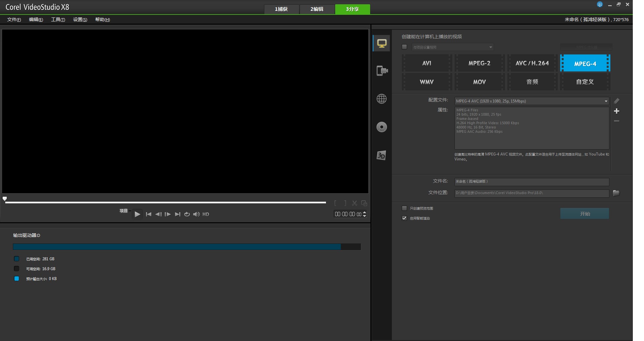Add a new profile with plus icon
Screen dimensions: 644x341
pyautogui.click(x=617, y=111)
